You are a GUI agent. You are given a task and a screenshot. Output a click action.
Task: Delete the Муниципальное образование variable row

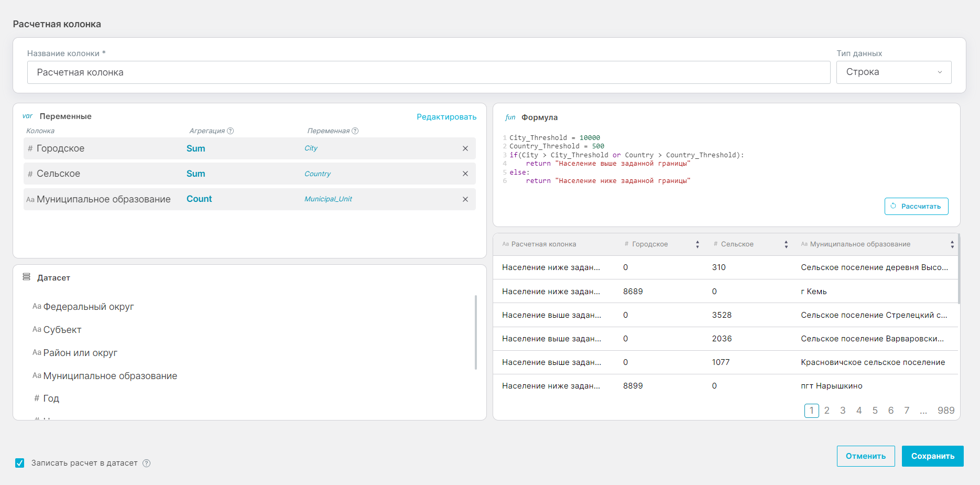(x=465, y=199)
